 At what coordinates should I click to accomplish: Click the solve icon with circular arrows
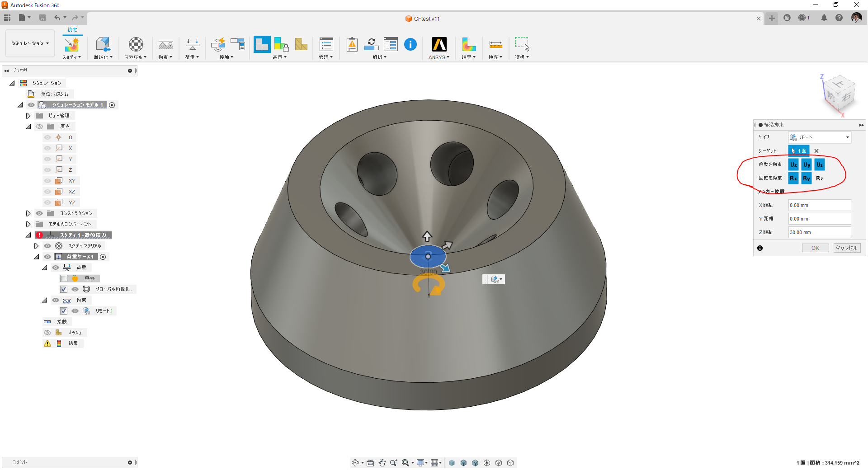point(371,45)
